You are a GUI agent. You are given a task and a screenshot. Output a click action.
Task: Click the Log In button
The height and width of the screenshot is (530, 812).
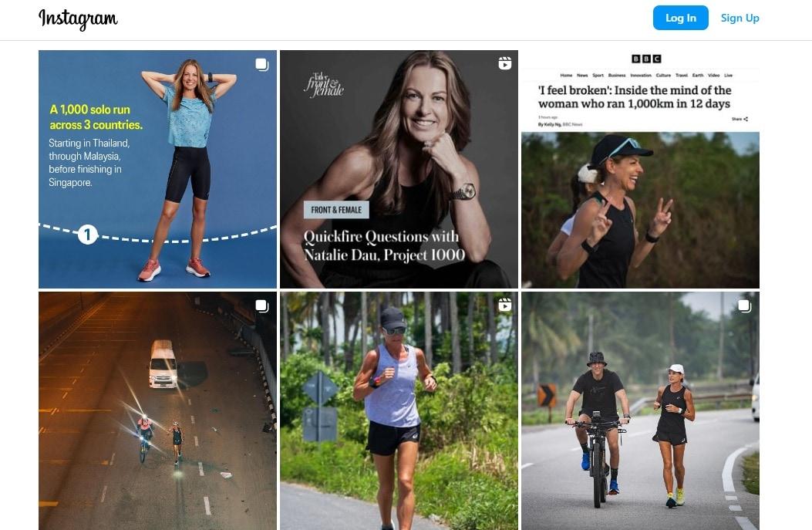(680, 19)
